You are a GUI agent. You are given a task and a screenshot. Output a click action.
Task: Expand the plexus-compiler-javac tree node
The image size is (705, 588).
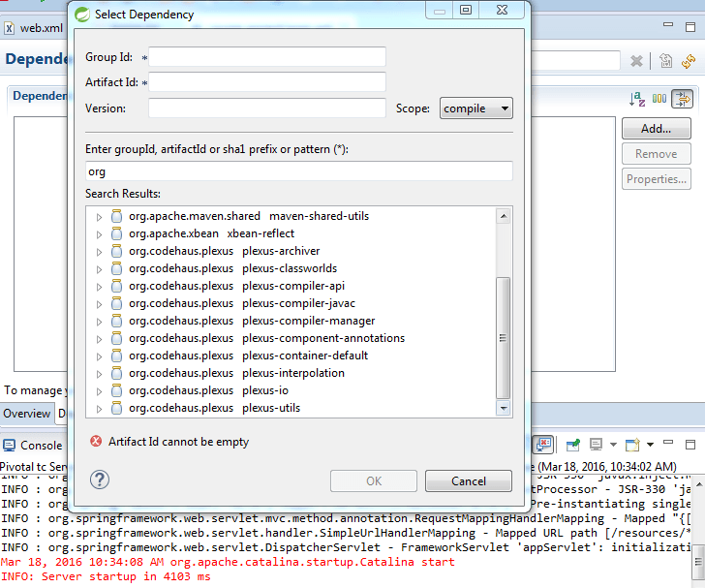tap(99, 303)
